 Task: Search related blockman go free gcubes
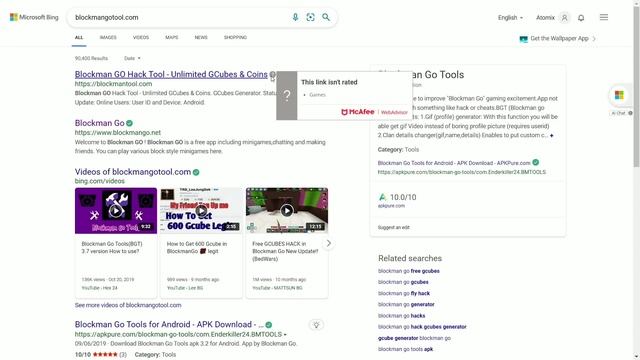[x=409, y=271]
